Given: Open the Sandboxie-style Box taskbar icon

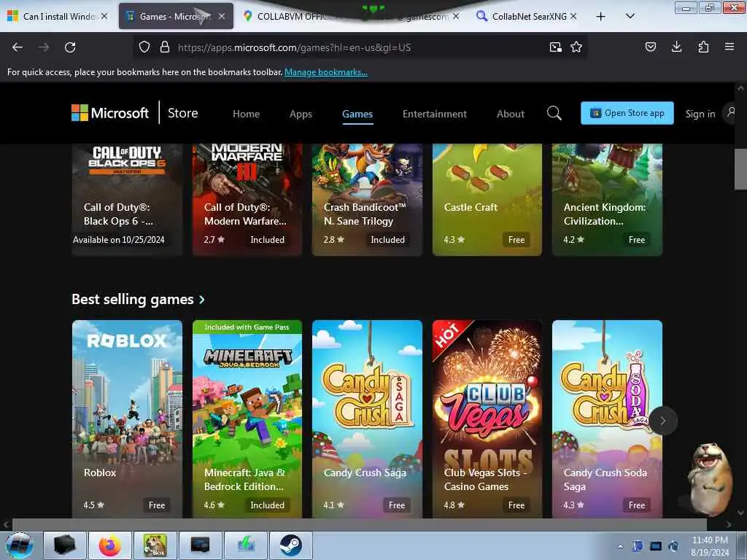Looking at the screenshot, I should pyautogui.click(x=155, y=545).
